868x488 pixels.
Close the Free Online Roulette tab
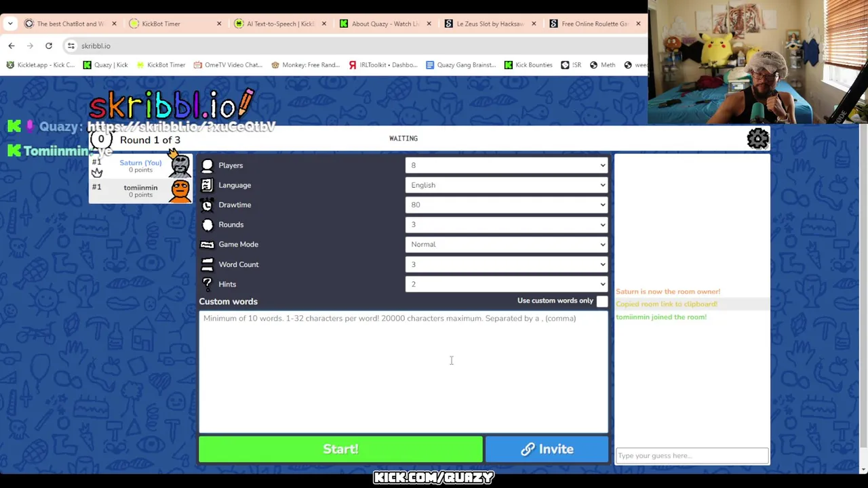point(638,24)
